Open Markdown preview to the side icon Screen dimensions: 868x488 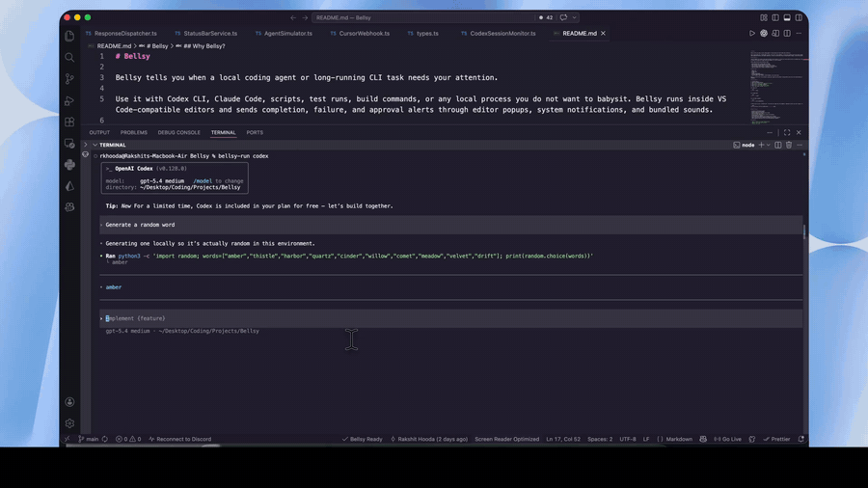tap(775, 33)
